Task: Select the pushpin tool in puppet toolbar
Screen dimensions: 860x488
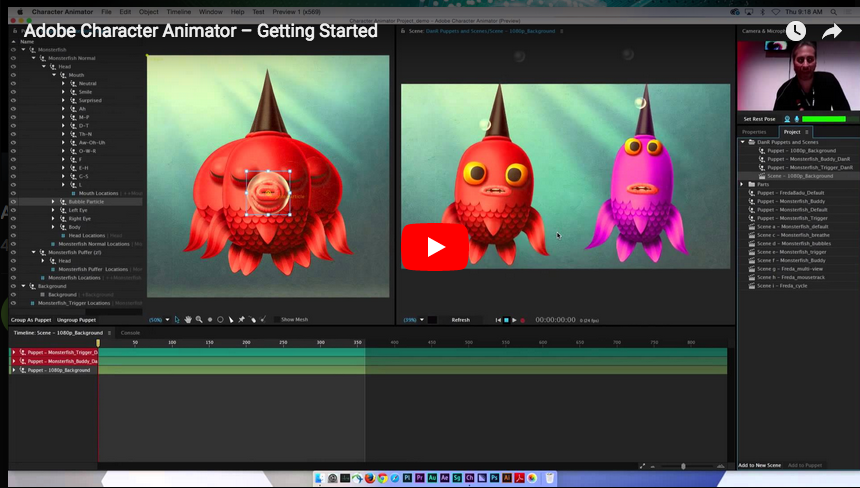Action: [241, 320]
